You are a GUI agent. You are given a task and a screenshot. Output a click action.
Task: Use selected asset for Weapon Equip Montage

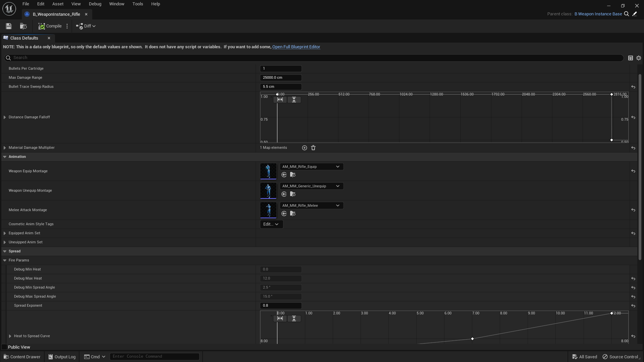[x=284, y=175]
